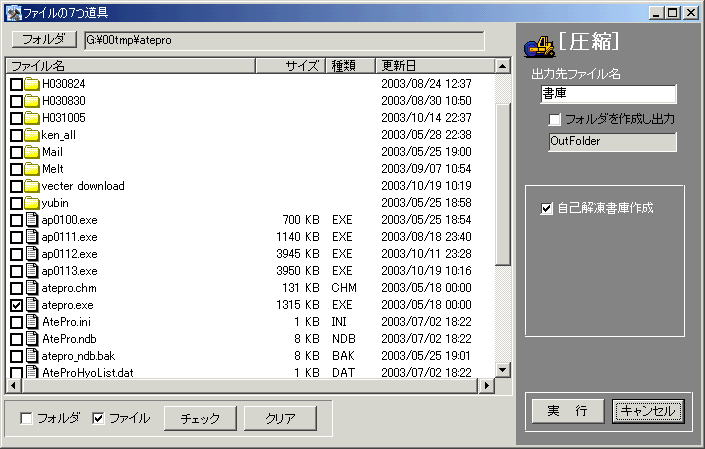This screenshot has height=449, width=705.
Task: Click the H031005 folder icon
Action: (x=32, y=118)
